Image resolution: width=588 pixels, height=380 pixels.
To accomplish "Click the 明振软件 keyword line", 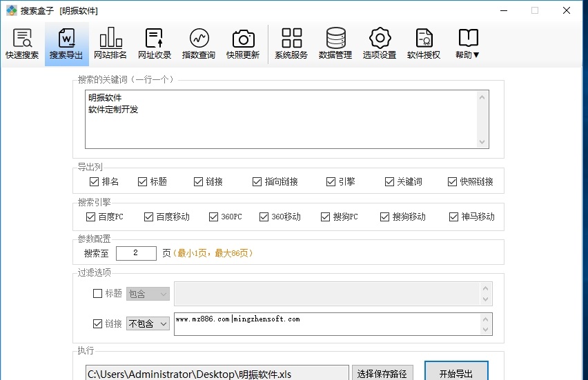I will pos(105,98).
